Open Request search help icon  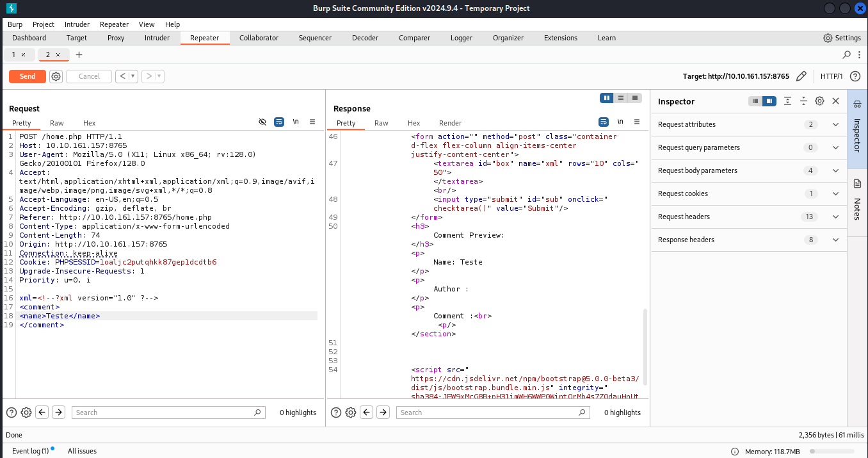(11, 413)
